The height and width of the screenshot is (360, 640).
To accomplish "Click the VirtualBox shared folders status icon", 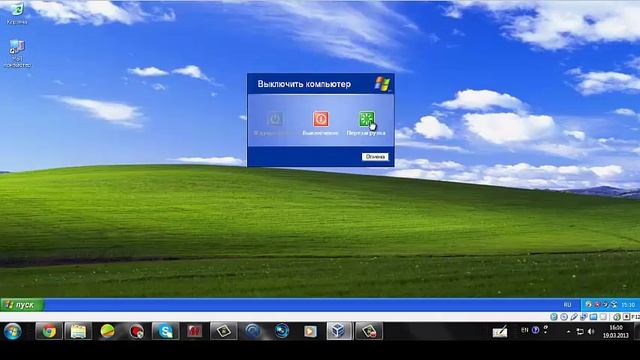I will pyautogui.click(x=593, y=317).
